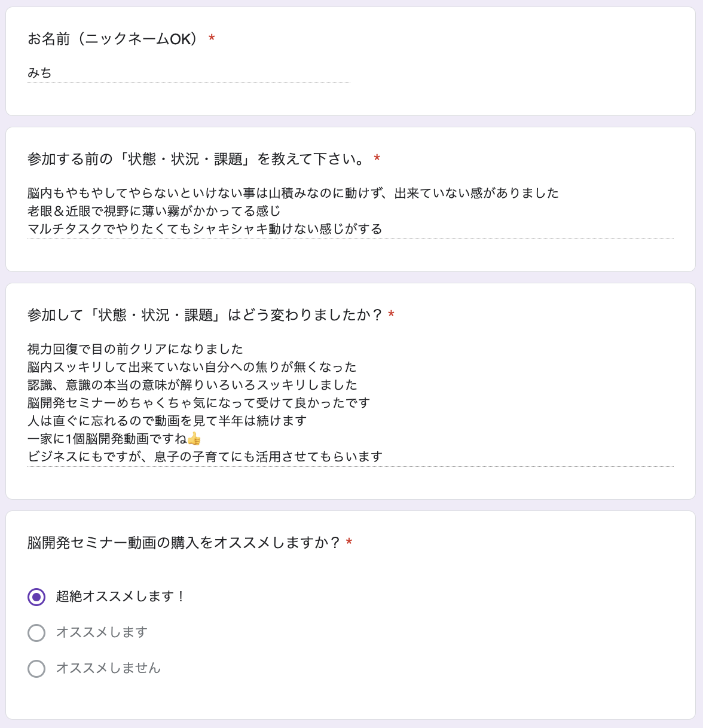Click the line 脳開発セミナーめちゃくちゃ気になって
Image resolution: width=703 pixels, height=728 pixels.
199,403
